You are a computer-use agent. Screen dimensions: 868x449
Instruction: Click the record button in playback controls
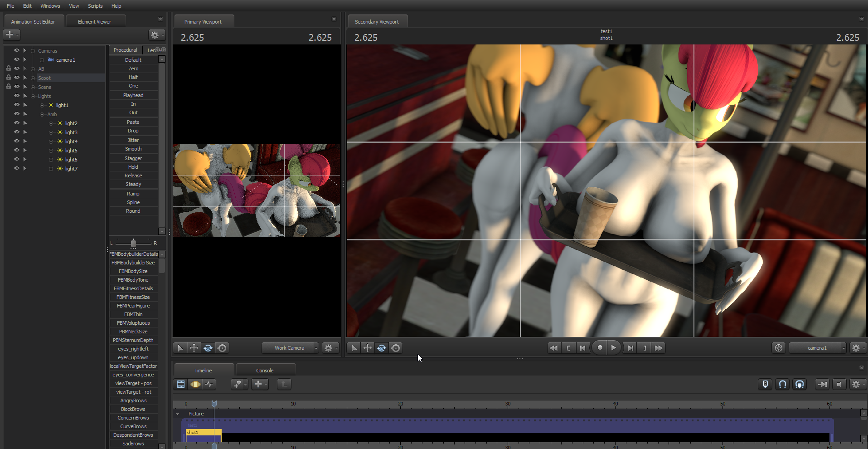click(x=600, y=348)
